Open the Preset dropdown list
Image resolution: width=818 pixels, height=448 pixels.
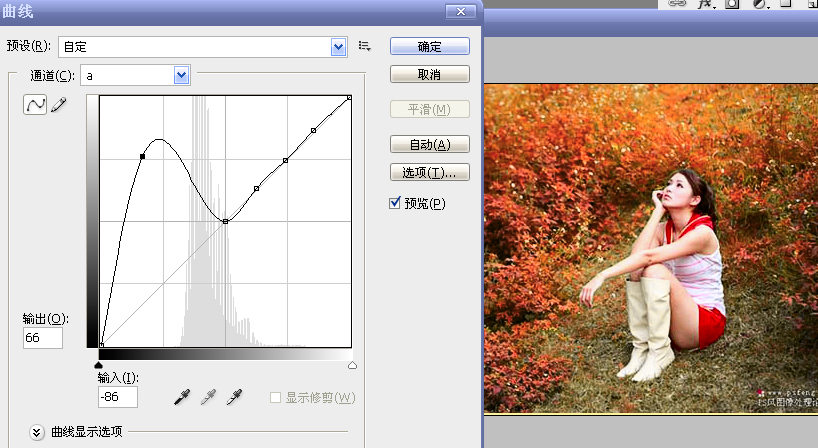(339, 47)
